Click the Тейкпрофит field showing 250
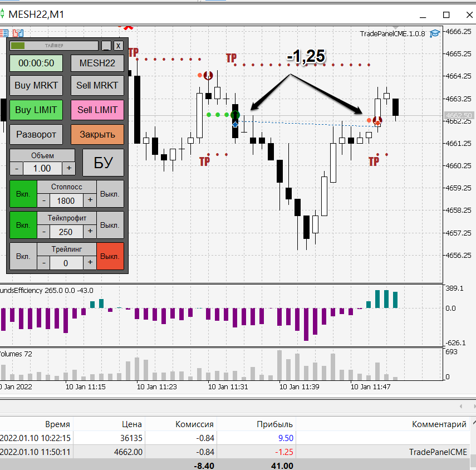Image resolution: width=476 pixels, height=470 pixels. click(66, 232)
